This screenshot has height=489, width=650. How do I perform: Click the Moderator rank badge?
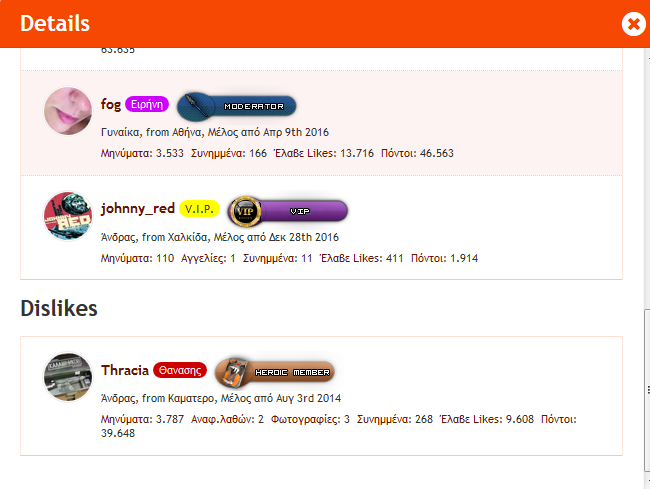(x=236, y=106)
